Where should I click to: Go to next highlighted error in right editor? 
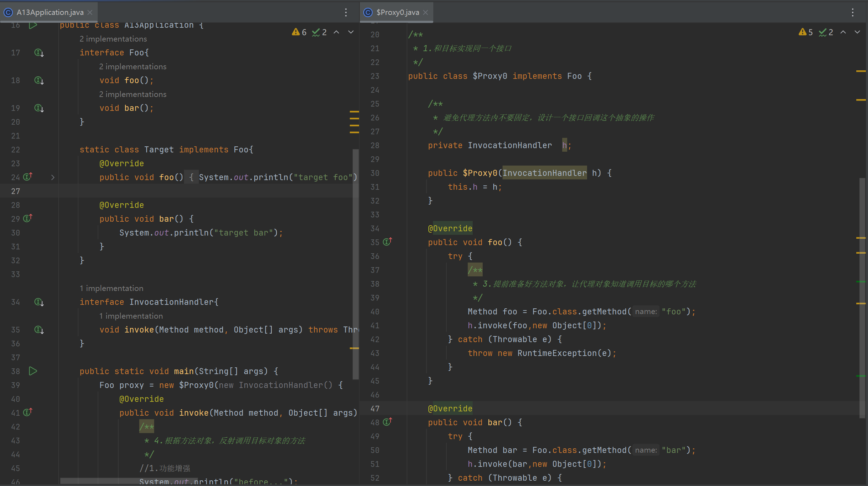[857, 32]
